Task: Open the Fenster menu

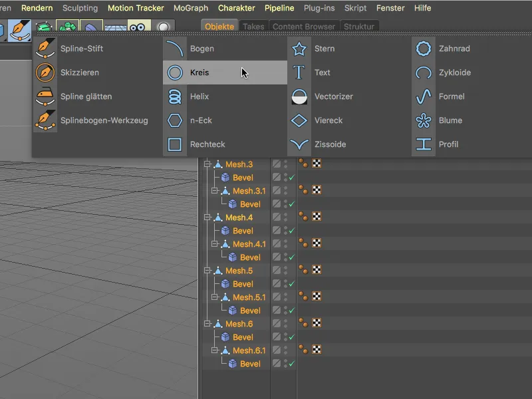Action: click(390, 8)
